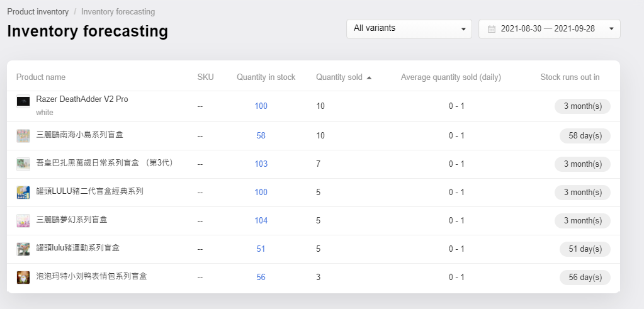Sort by Quantity sold column header
The image size is (644, 309).
[339, 77]
